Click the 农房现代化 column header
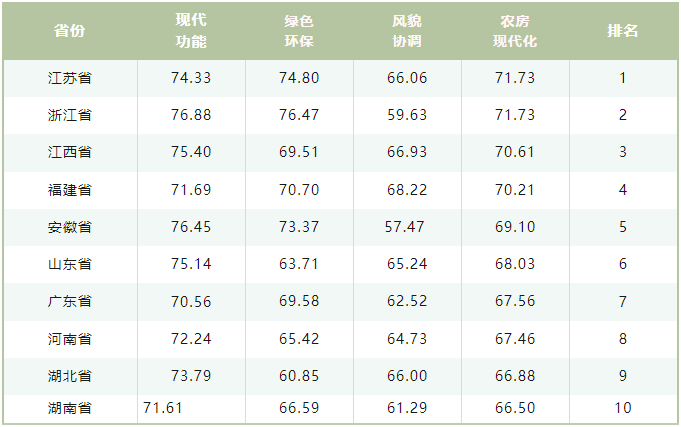This screenshot has width=681, height=427. coord(515,31)
